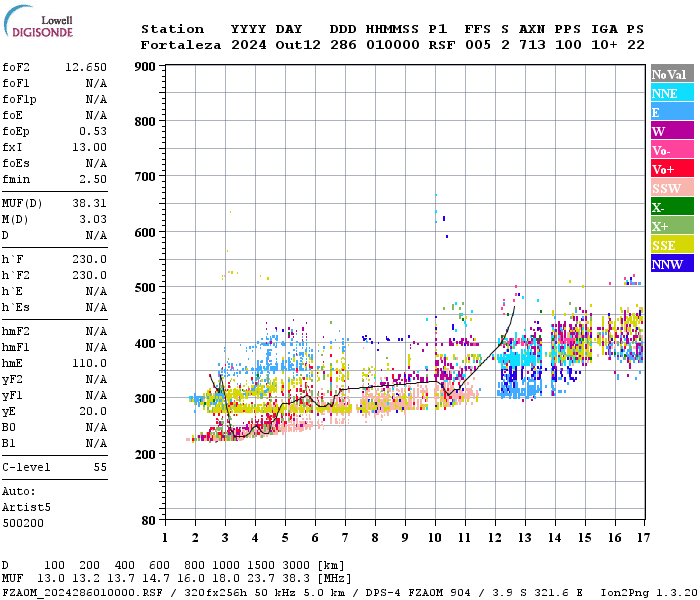This screenshot has width=700, height=600.
Task: Select the Vo- legend swatch
Action: [x=672, y=150]
